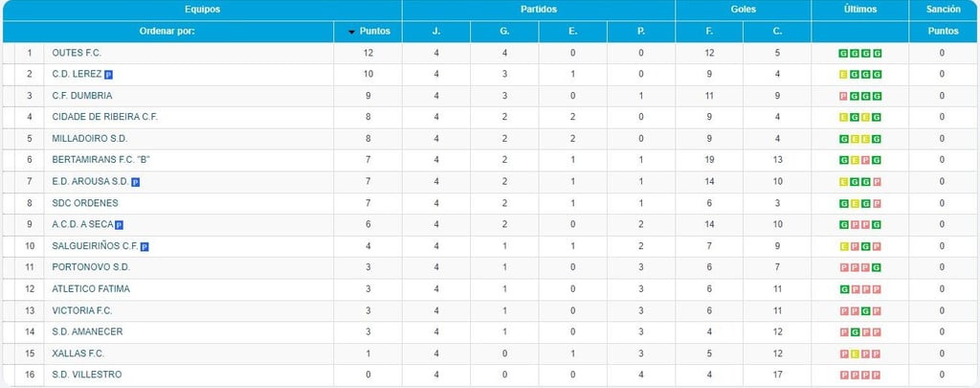Viewport: 980px width, 388px height.
Task: Open the OUTES F.C. team link
Action: coord(77,54)
